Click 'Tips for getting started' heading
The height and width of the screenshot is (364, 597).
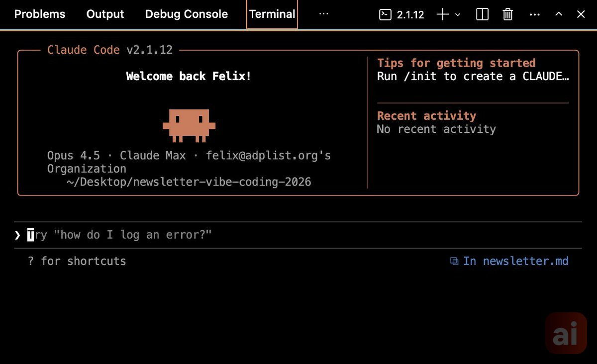[x=456, y=63]
